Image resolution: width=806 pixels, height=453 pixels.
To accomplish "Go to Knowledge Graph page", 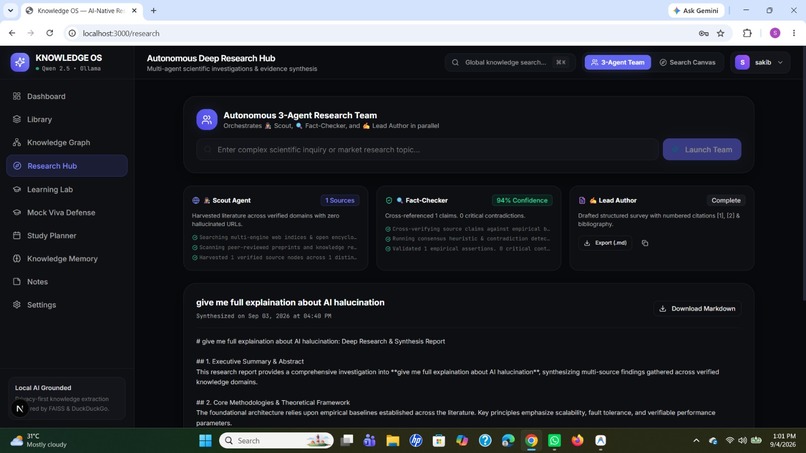I will 67,142.
